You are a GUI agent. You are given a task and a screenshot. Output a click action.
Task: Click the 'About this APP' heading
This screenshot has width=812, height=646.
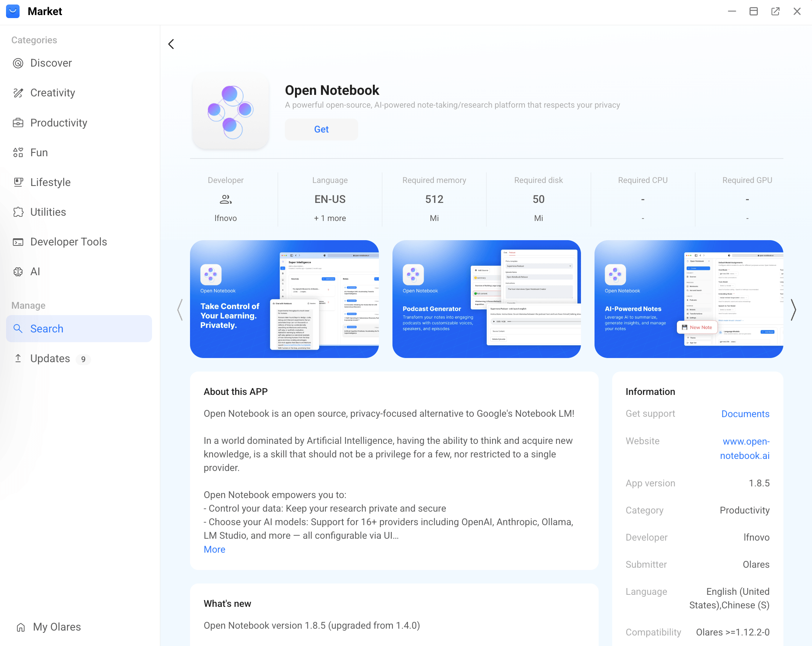(236, 392)
